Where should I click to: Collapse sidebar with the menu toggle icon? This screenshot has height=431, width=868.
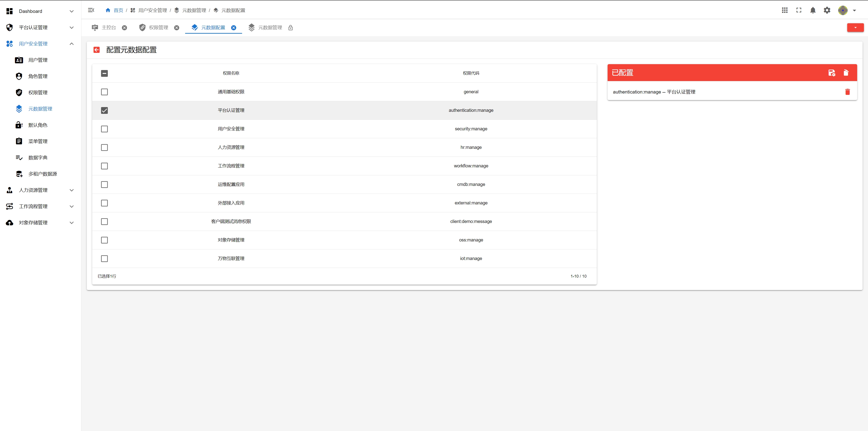pyautogui.click(x=91, y=10)
